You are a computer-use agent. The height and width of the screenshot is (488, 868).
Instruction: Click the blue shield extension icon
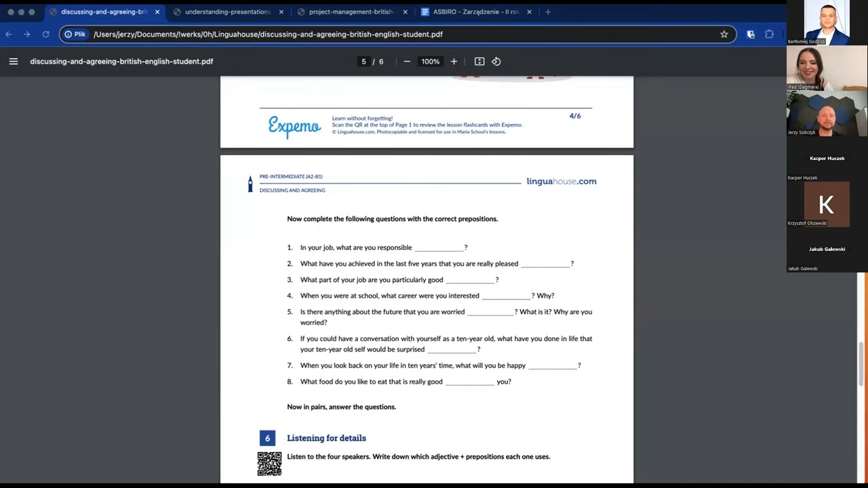[751, 34]
